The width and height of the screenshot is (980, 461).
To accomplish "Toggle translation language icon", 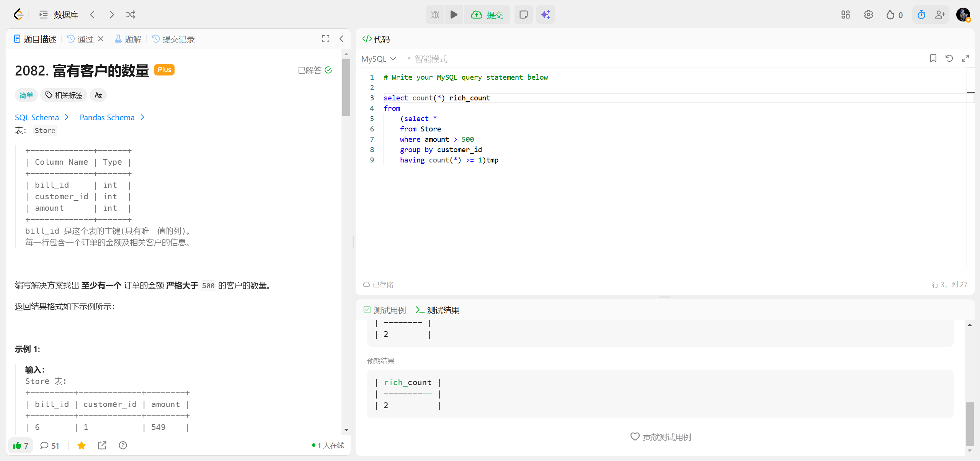I will click(x=98, y=95).
